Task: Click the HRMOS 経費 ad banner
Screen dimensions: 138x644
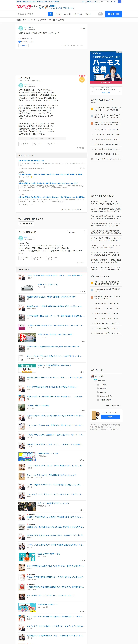Action: [106, 68]
